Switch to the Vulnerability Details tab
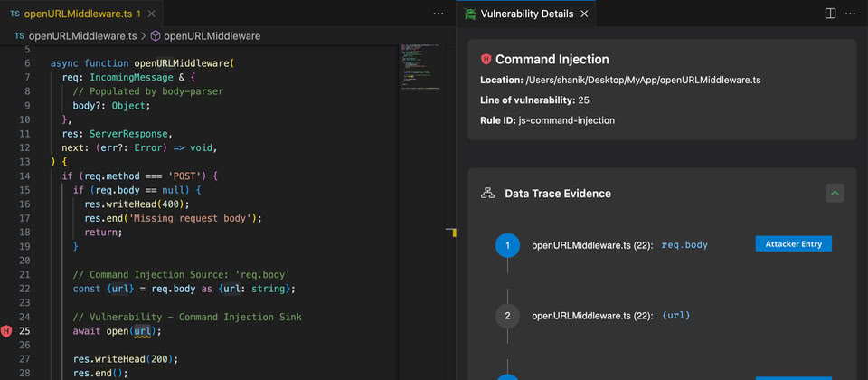Viewport: 868px width, 380px height. (525, 14)
